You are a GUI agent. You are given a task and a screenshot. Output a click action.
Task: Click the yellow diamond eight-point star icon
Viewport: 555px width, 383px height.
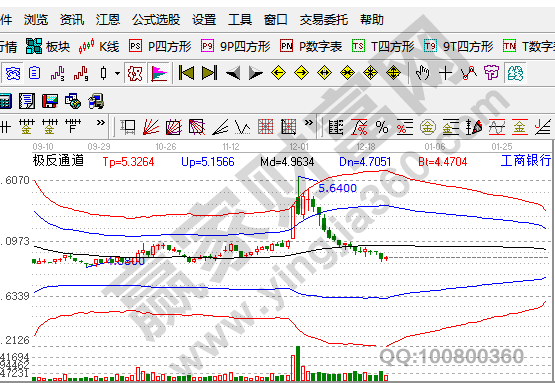pyautogui.click(x=371, y=73)
